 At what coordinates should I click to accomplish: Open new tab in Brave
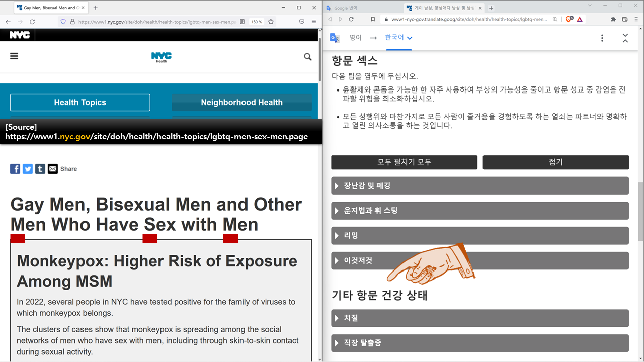[491, 8]
